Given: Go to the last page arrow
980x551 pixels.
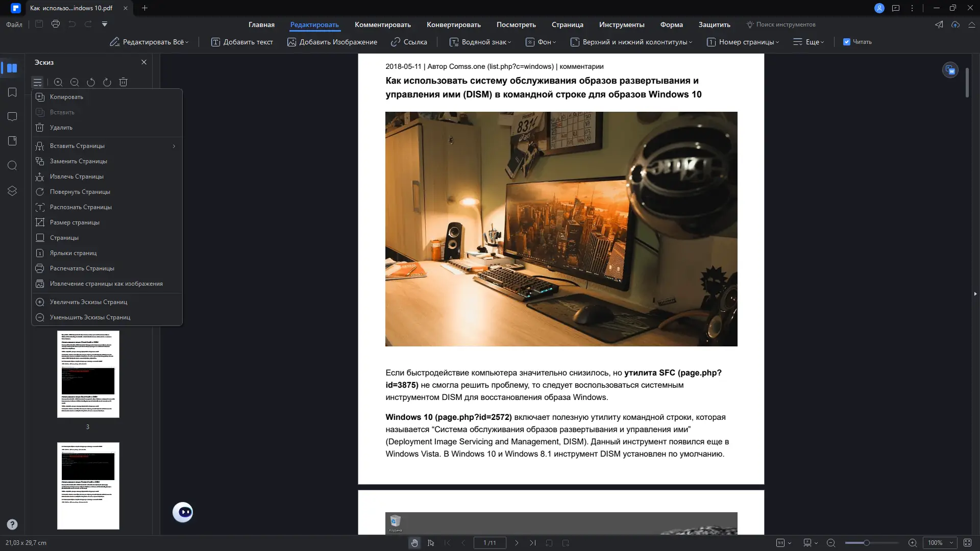Looking at the screenshot, I should pos(532,543).
